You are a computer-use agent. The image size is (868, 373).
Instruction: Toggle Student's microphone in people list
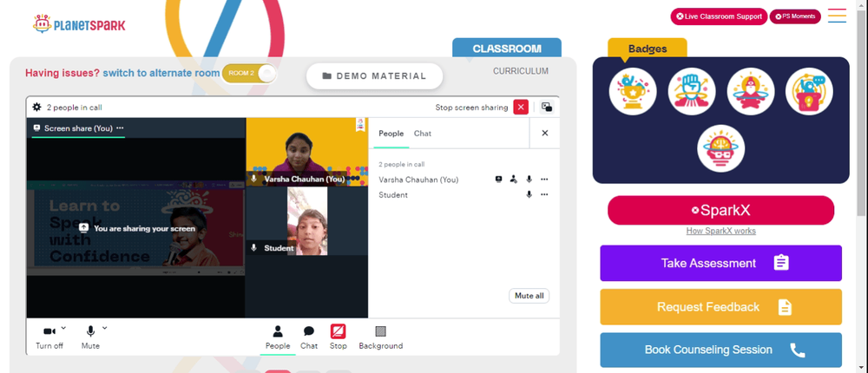[529, 195]
